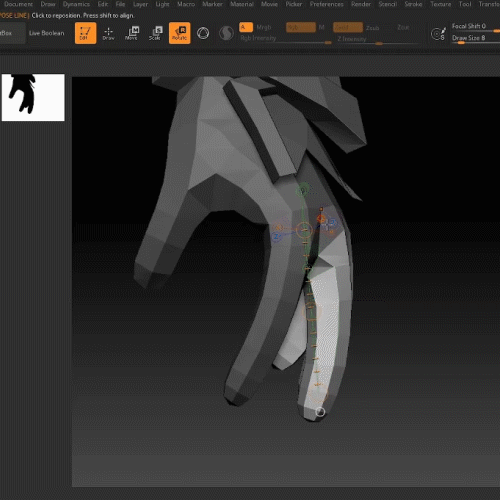Click the Zsub button
The width and height of the screenshot is (500, 500).
(372, 28)
